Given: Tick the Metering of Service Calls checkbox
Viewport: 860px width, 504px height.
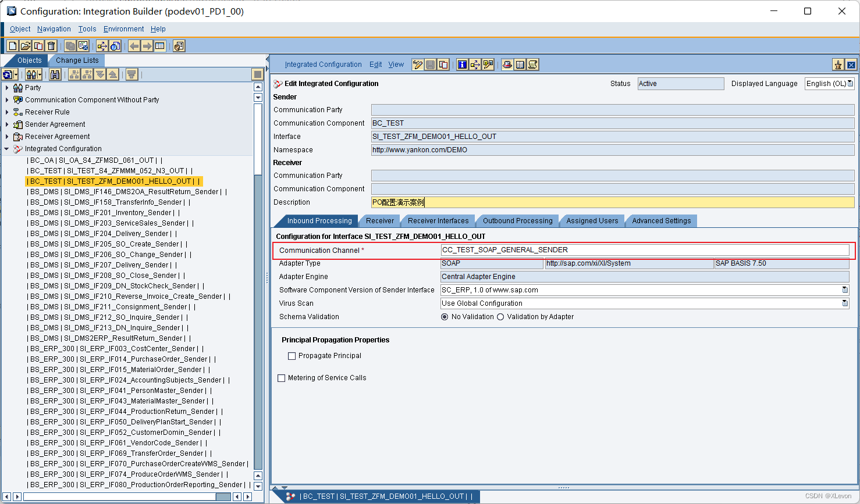Looking at the screenshot, I should click(282, 378).
